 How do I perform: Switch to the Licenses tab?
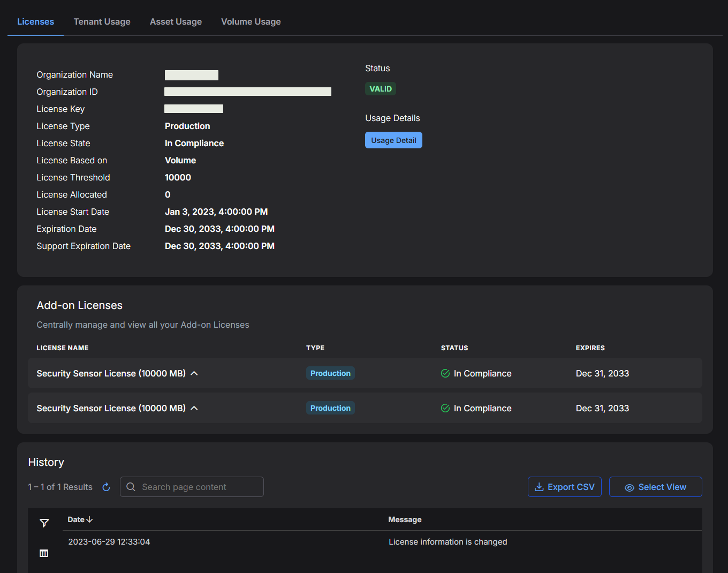click(x=35, y=21)
